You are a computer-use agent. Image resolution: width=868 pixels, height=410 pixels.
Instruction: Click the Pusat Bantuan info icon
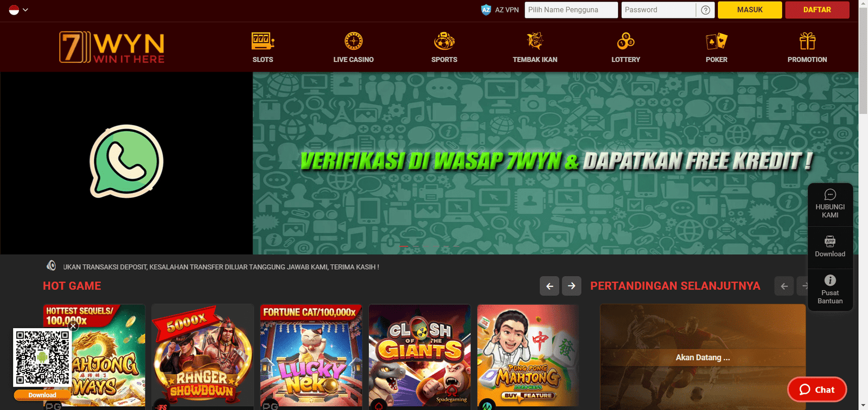(830, 280)
